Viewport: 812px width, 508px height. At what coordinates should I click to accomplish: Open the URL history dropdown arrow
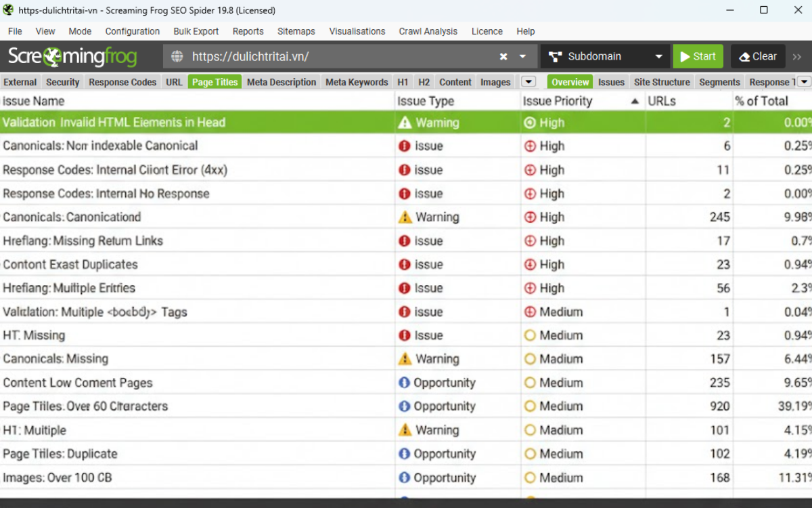coord(522,57)
